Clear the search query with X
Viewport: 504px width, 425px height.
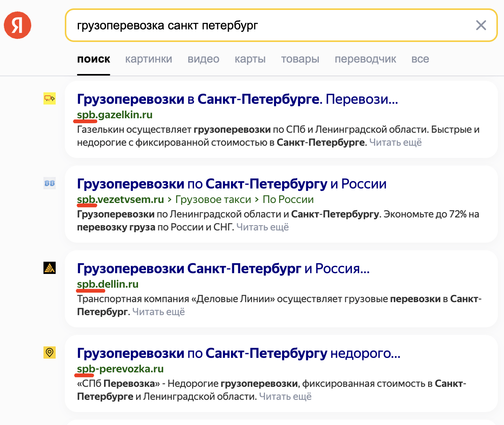[481, 25]
